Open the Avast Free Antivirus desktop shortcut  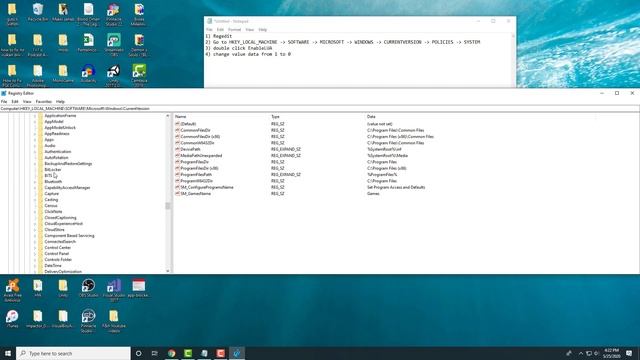pos(13,289)
